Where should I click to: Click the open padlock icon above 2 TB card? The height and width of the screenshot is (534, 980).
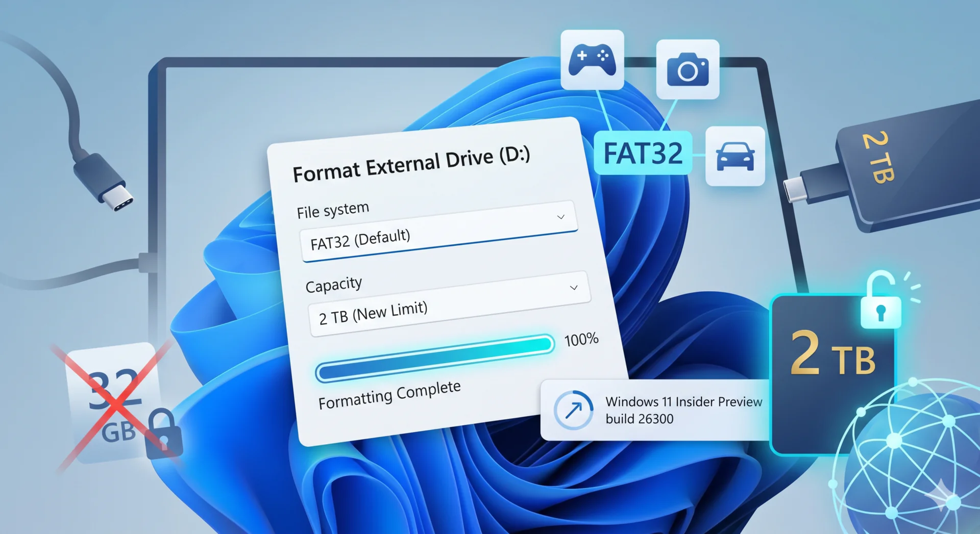tap(881, 301)
